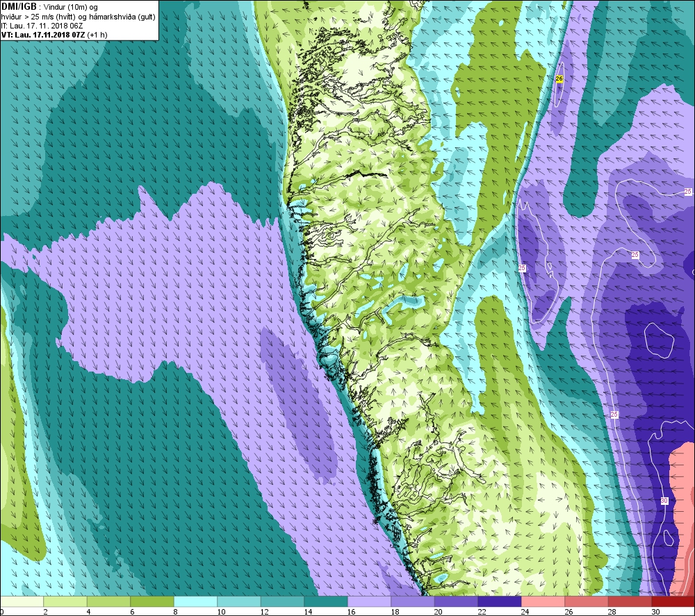Viewport: 695px width, 616px height.
Task: Select the DMI/IGB title text
Action: 19,7
